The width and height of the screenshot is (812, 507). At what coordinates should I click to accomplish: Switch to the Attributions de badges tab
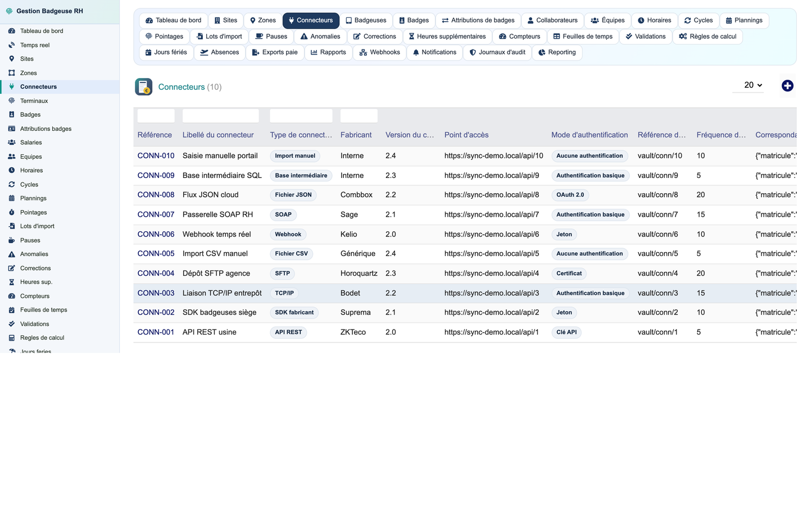478,20
